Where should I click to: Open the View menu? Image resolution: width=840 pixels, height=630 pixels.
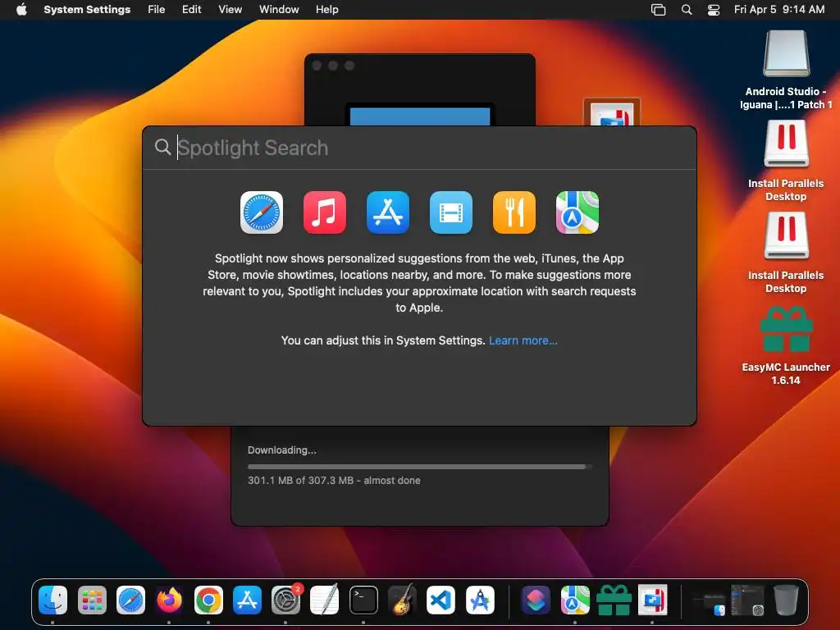[x=231, y=10]
